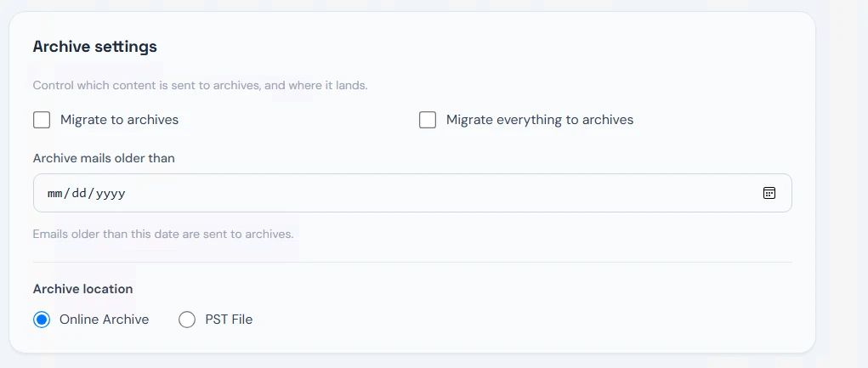Choose the PST File radio option
Image resolution: width=868 pixels, height=368 pixels.
click(x=187, y=320)
